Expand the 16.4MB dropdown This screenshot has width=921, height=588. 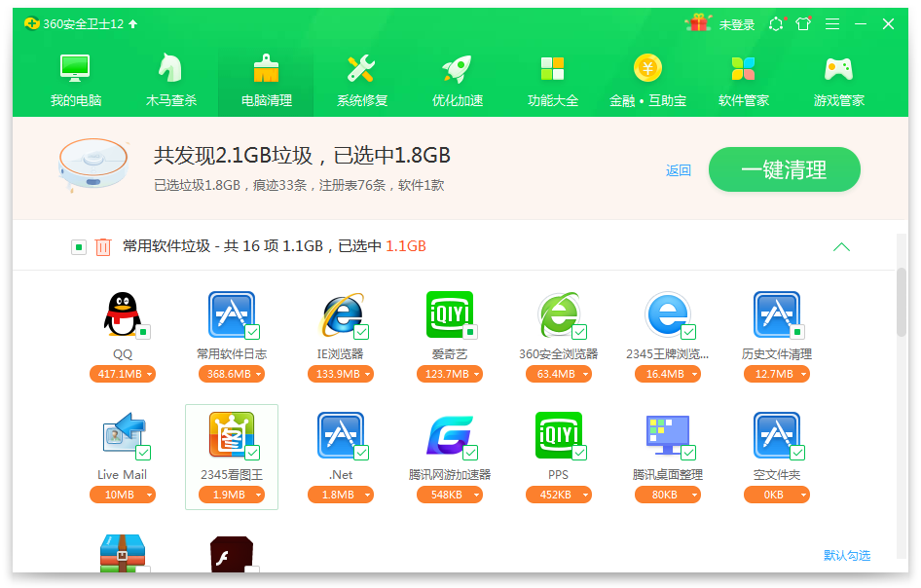tap(667, 374)
